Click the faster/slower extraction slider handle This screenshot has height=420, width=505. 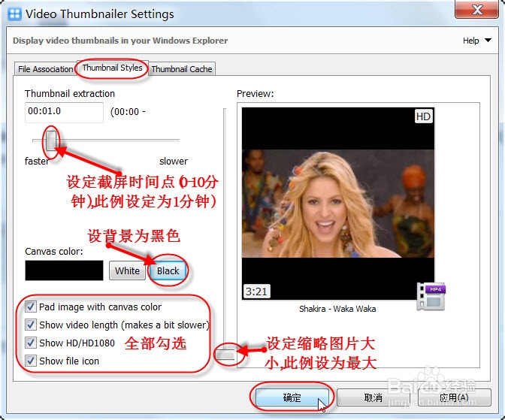(51, 141)
